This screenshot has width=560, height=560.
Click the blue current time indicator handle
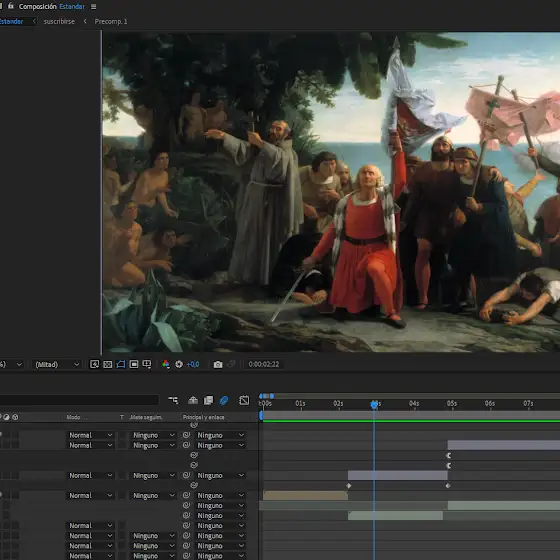[x=374, y=404]
